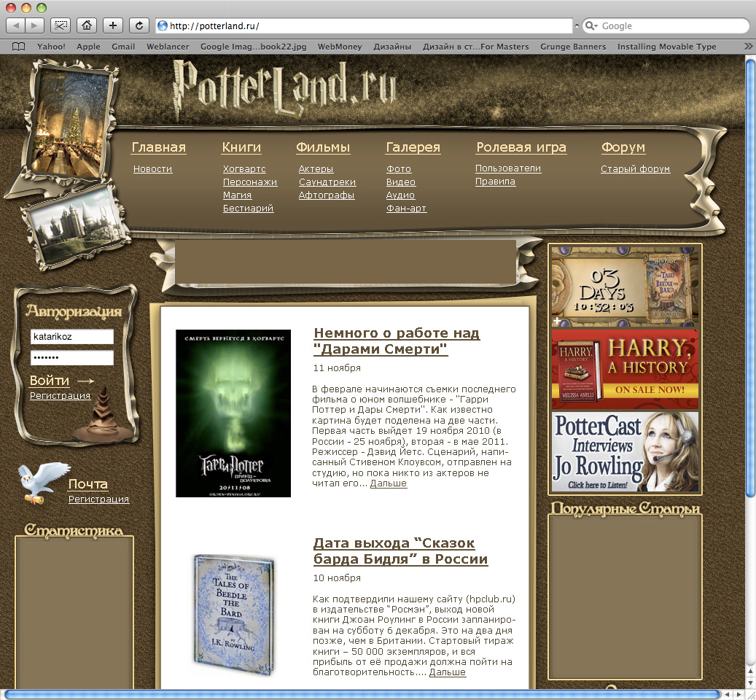Click the sorting hat image
Image resolution: width=756 pixels, height=700 pixels.
coord(104,415)
